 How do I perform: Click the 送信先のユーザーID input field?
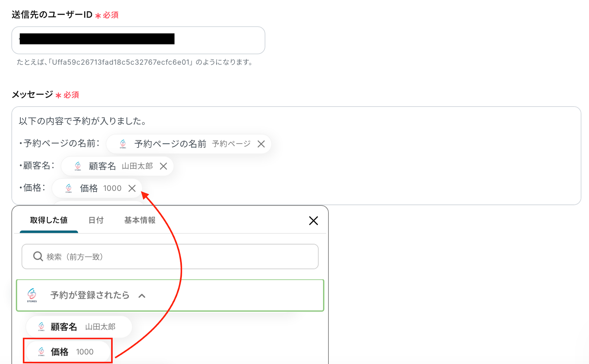click(138, 40)
